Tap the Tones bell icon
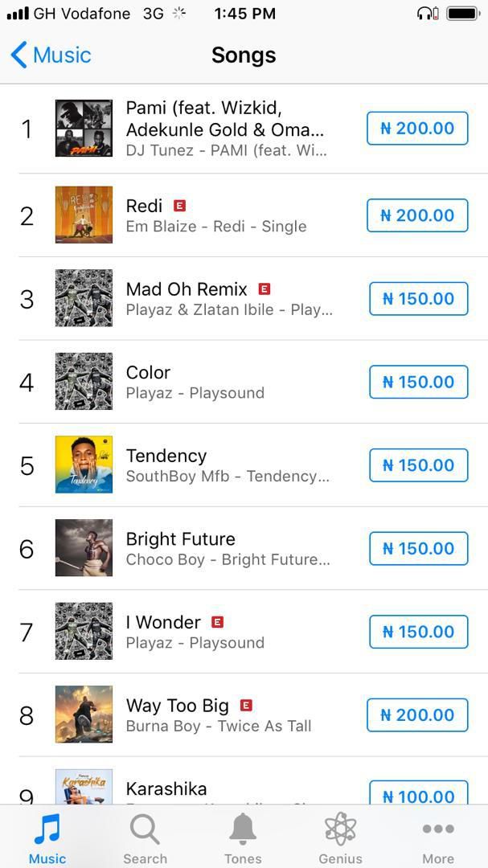The height and width of the screenshot is (868, 488). 243,829
